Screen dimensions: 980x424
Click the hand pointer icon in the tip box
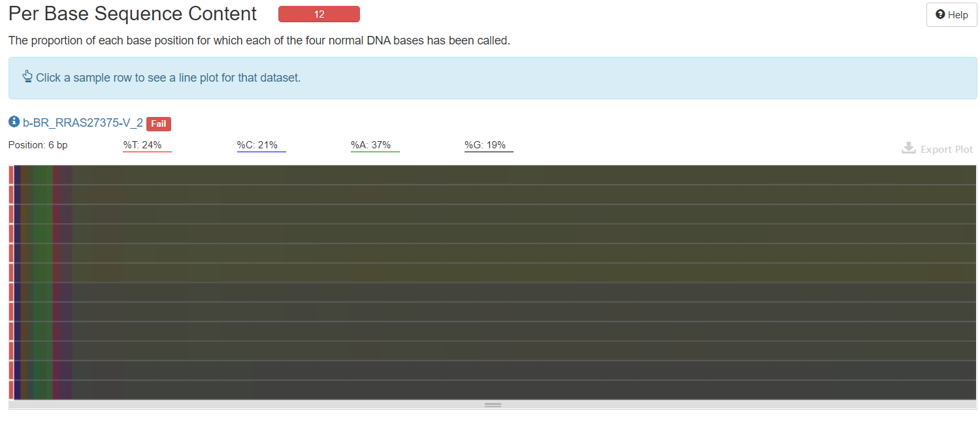pos(27,77)
